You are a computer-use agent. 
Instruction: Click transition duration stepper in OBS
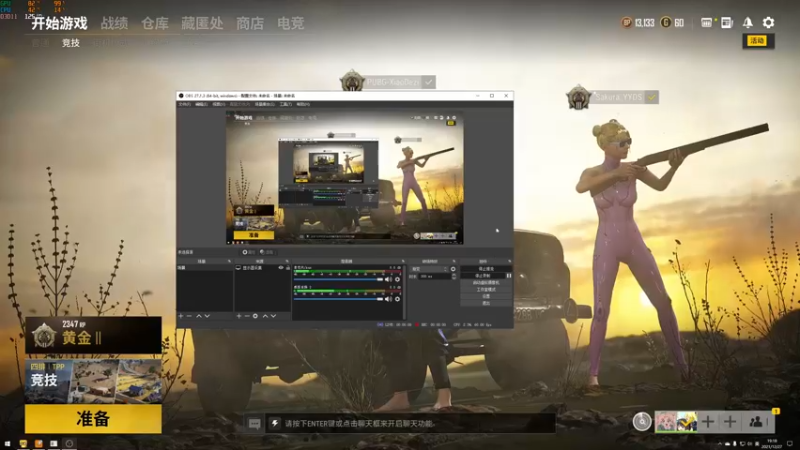(454, 277)
